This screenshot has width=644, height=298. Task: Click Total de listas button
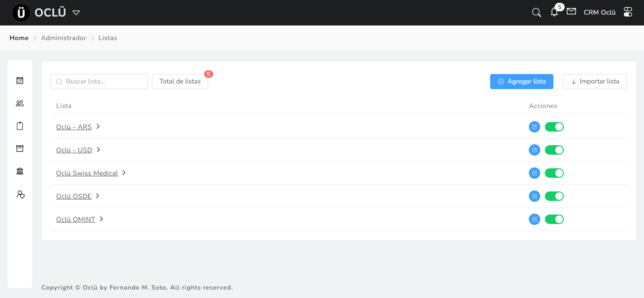(x=180, y=82)
